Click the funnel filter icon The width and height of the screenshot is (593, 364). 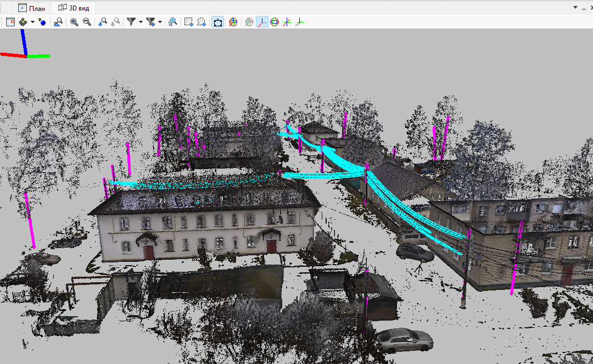tap(131, 22)
